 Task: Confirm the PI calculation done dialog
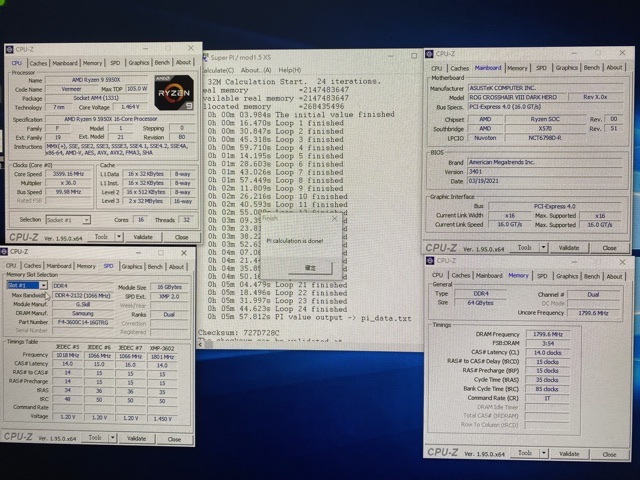310,268
